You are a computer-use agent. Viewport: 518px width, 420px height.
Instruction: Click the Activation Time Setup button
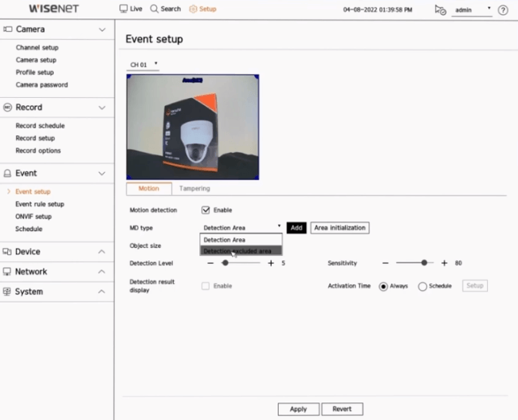[x=475, y=285]
